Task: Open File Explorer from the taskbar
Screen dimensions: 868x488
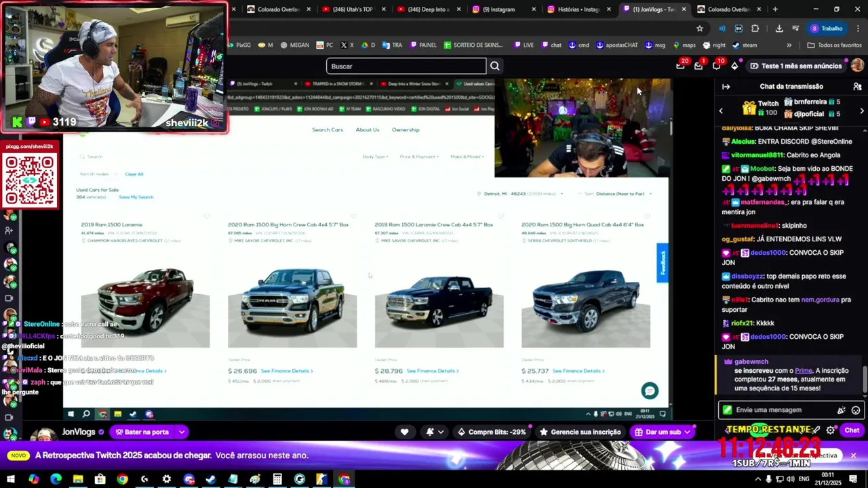Action: click(x=78, y=479)
